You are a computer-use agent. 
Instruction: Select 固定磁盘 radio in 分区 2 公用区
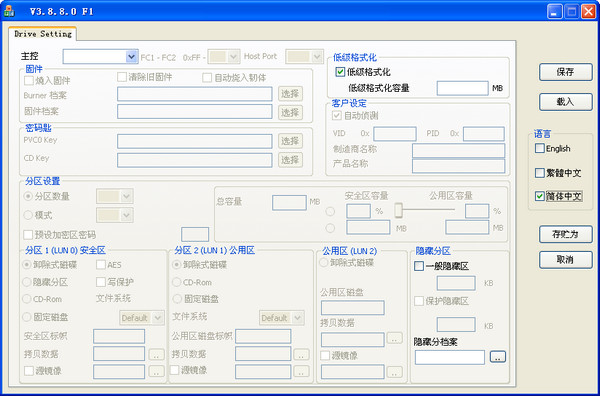click(176, 299)
